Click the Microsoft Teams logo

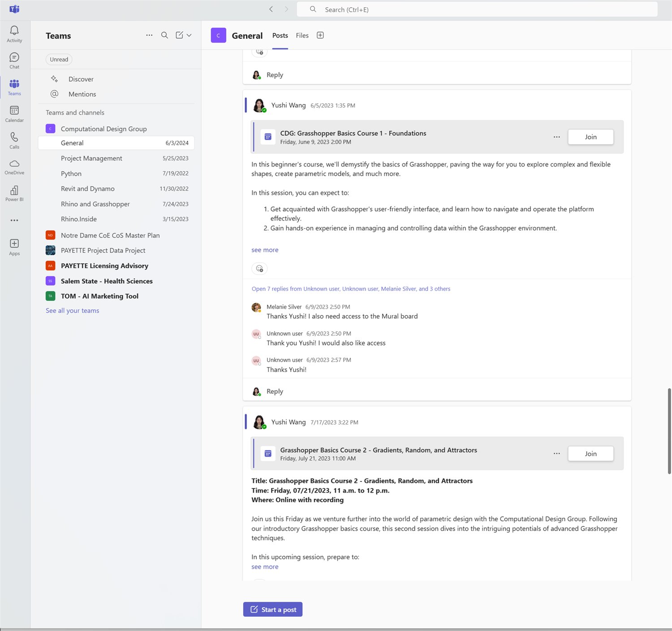[14, 9]
